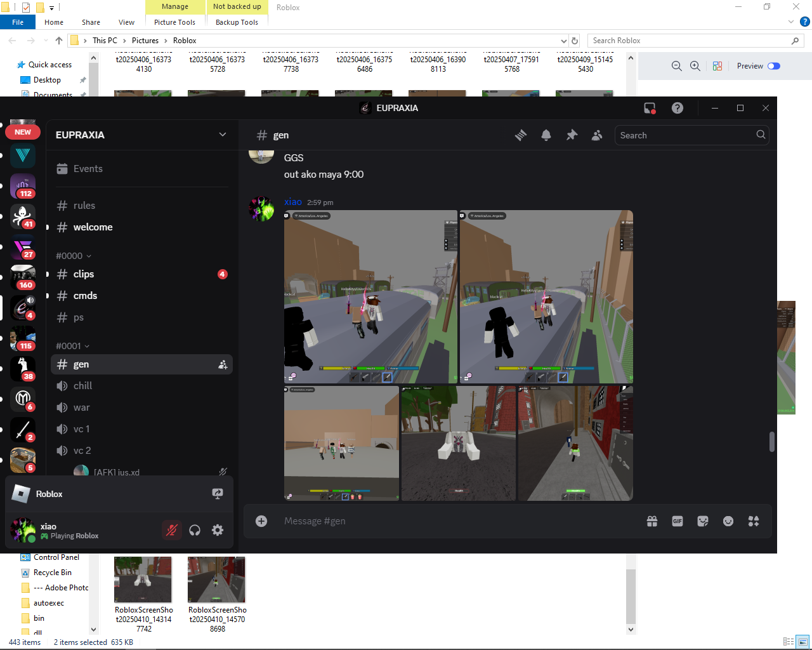Open the emoji picker

click(x=728, y=521)
